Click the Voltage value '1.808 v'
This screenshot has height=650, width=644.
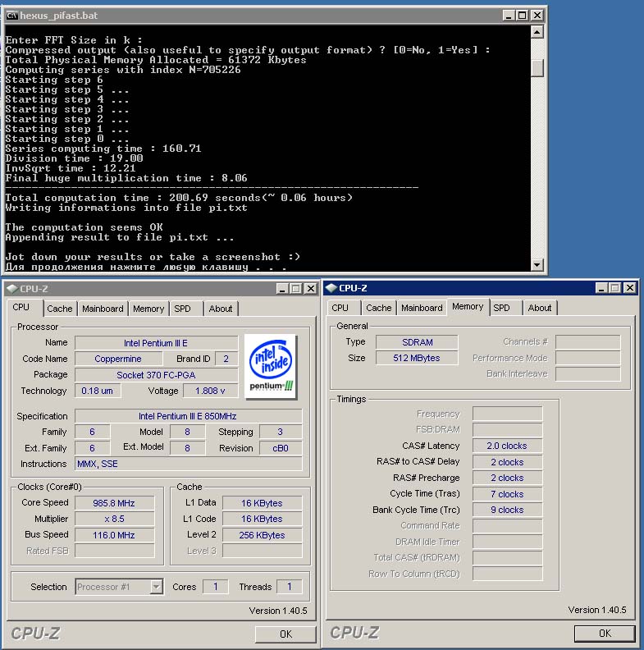pos(211,391)
